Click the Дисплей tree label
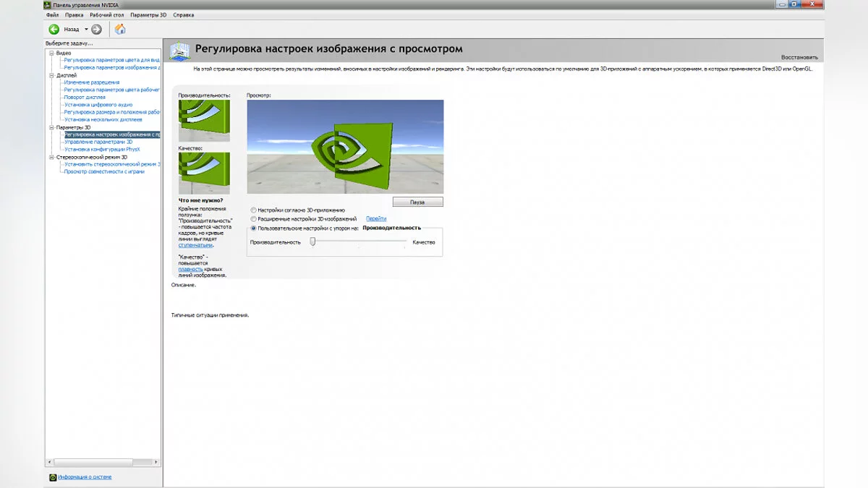The image size is (868, 488). 67,75
